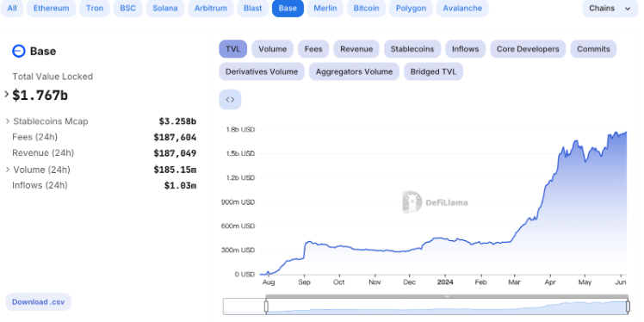Click the Fees (24h) label
The width and height of the screenshot is (644, 322).
pos(35,137)
